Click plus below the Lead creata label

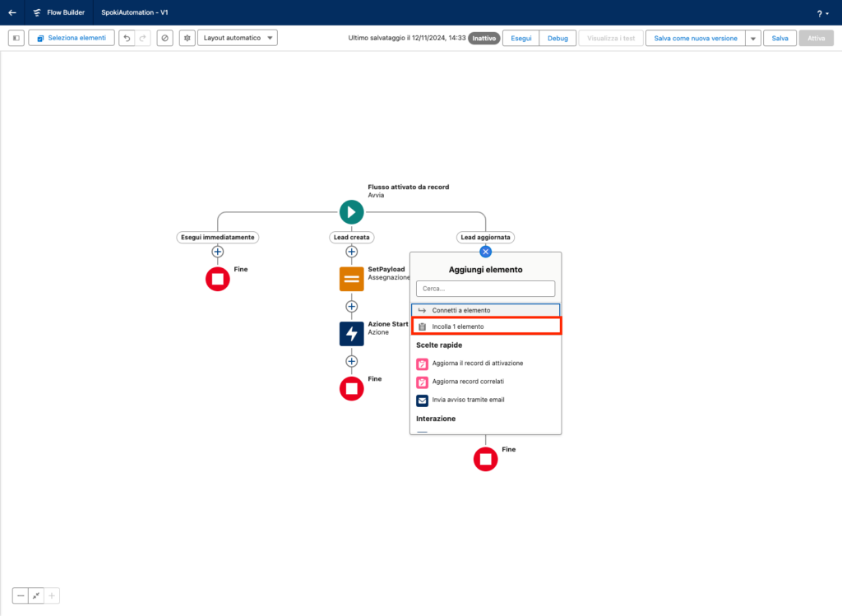coord(351,252)
